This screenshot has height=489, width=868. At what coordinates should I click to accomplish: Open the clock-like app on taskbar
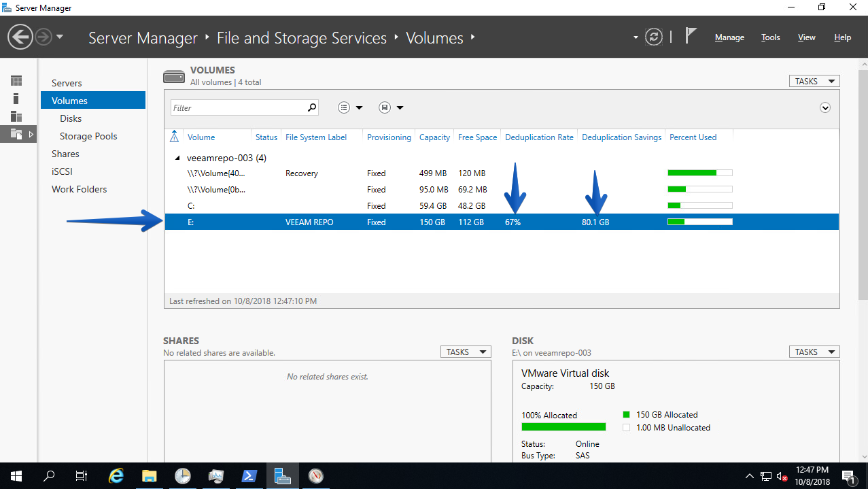(182, 476)
